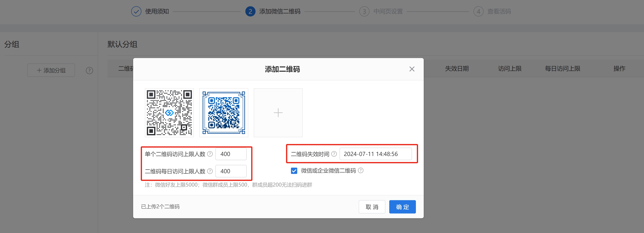This screenshot has width=644, height=233.
Task: Click the 添加二维码 dialog title
Action: (282, 69)
